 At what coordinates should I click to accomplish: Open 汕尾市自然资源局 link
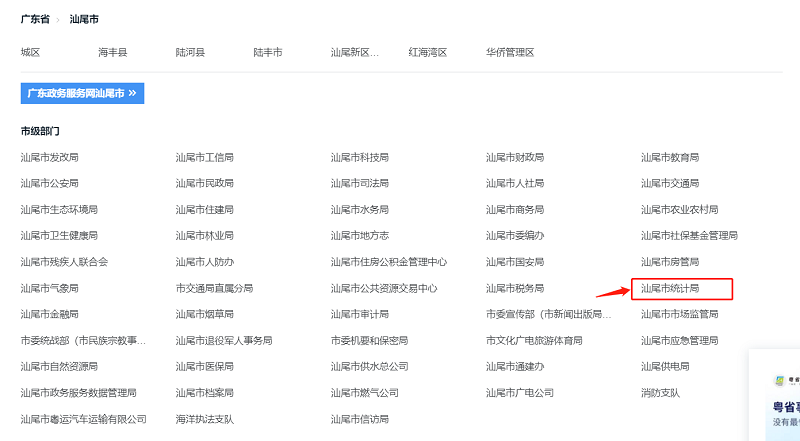click(x=59, y=366)
